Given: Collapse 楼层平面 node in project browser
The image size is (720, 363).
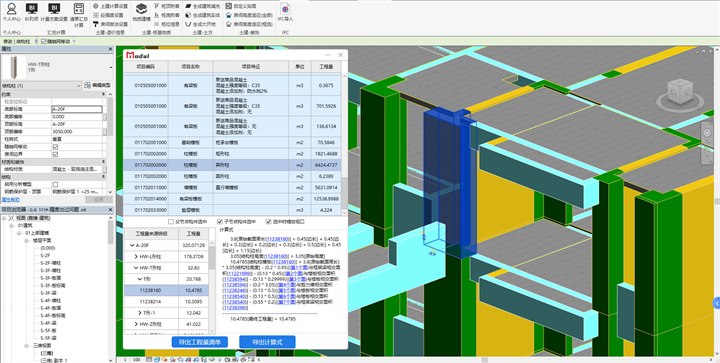Looking at the screenshot, I should tap(26, 240).
